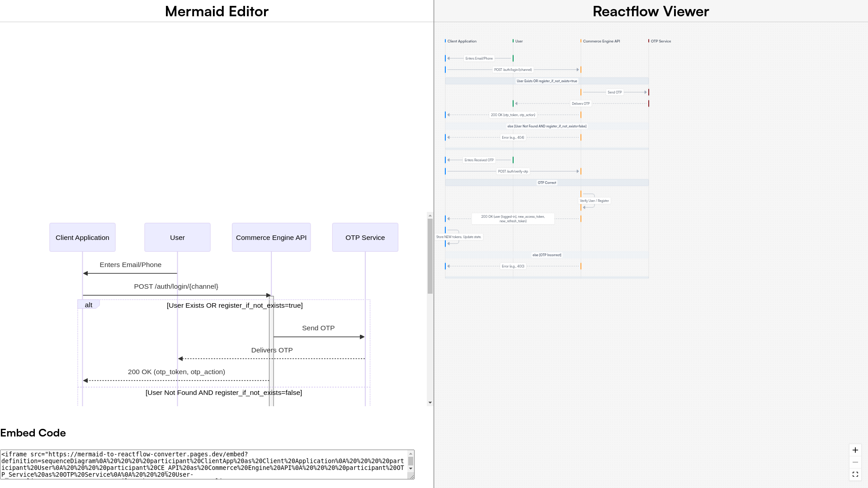
Task: Click 'Enters Received OTP' label in Reactflow Viewer
Action: (x=479, y=160)
